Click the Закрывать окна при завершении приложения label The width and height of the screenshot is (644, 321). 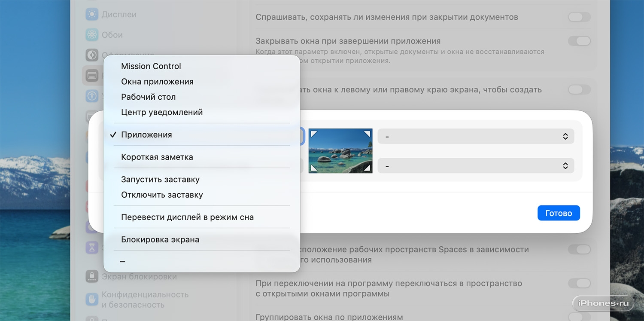tap(348, 41)
